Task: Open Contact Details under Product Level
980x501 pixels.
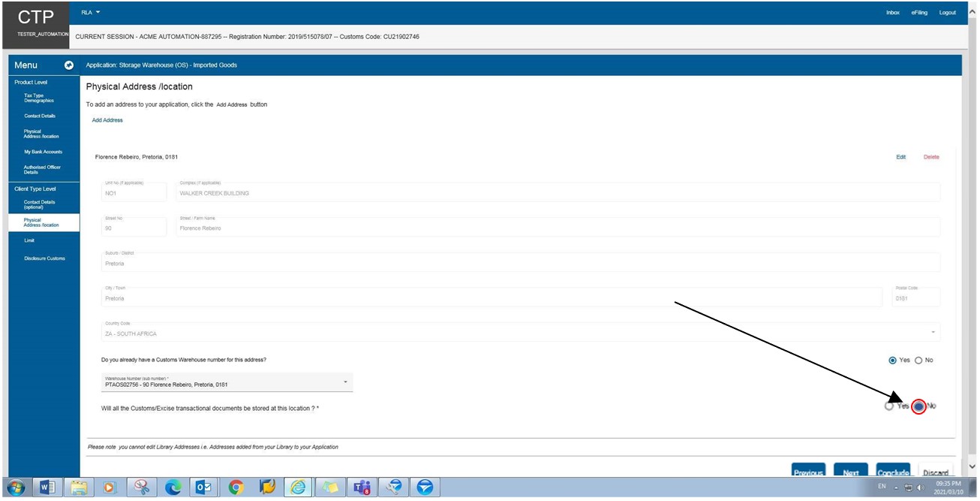Action: click(40, 116)
